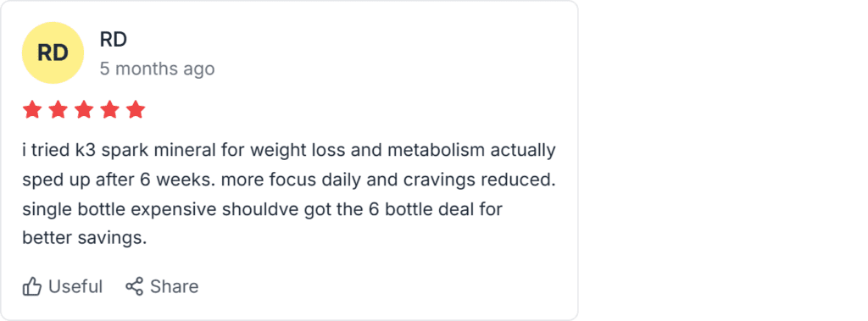Select the fifth red rating star
This screenshot has height=321, width=868.
[x=136, y=109]
